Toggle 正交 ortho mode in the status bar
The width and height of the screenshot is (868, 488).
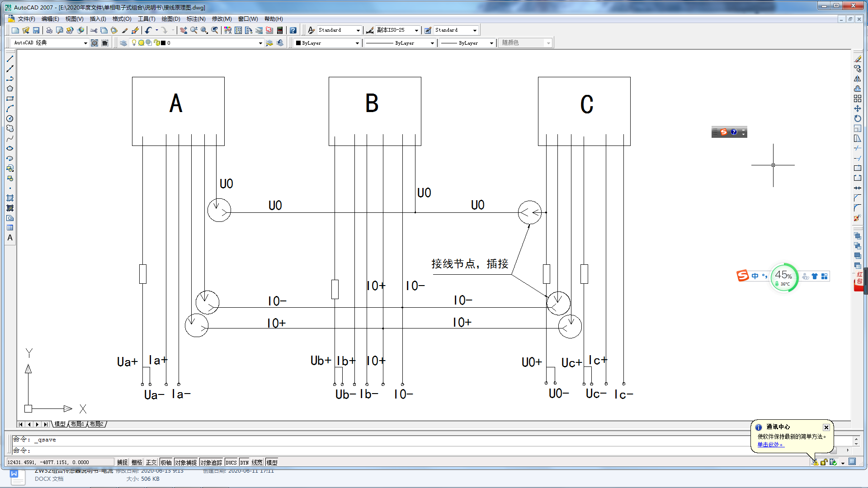click(x=151, y=462)
